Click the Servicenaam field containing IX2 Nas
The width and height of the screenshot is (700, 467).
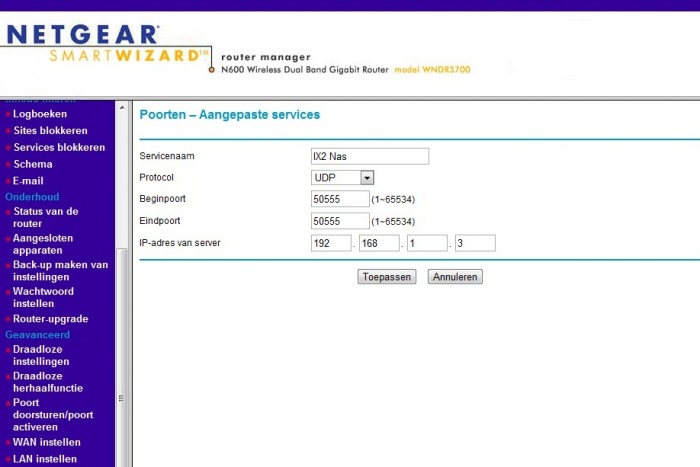370,156
